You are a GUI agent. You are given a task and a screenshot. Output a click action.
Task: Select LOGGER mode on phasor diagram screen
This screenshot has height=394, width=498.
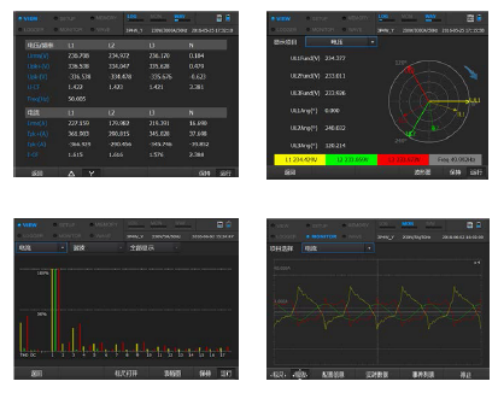point(283,30)
